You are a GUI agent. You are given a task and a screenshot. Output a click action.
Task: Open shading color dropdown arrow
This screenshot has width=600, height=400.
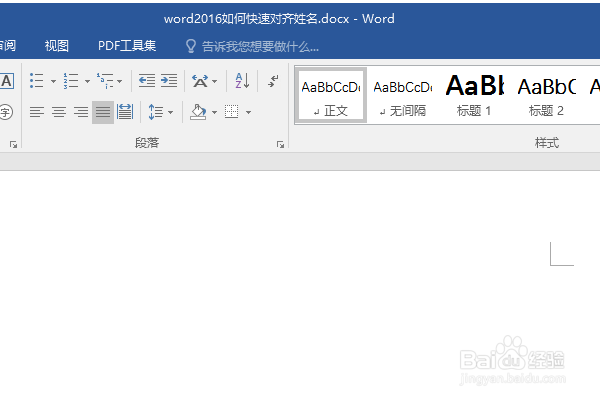tap(214, 112)
